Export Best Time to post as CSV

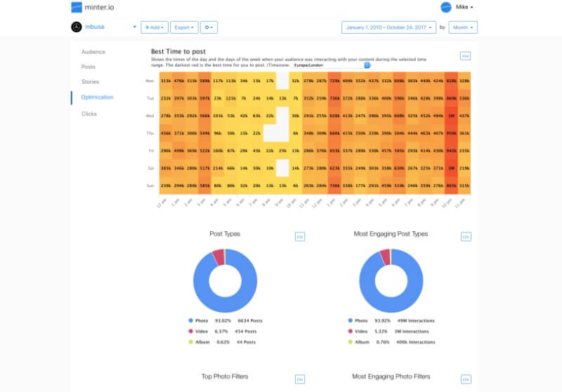click(x=465, y=55)
